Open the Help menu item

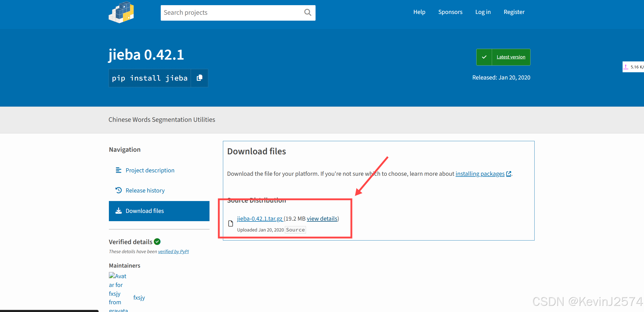[419, 12]
